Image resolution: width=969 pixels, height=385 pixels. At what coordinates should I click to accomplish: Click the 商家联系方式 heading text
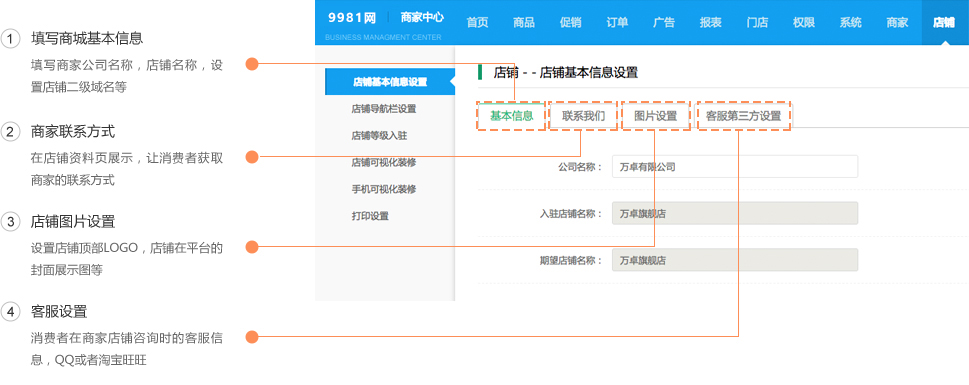click(x=73, y=132)
